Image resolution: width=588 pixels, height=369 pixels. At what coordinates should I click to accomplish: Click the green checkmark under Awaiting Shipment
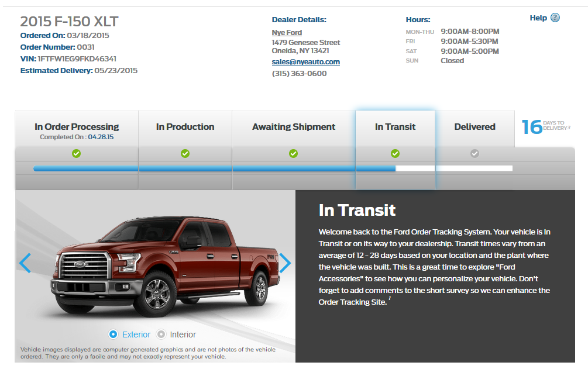click(x=293, y=154)
